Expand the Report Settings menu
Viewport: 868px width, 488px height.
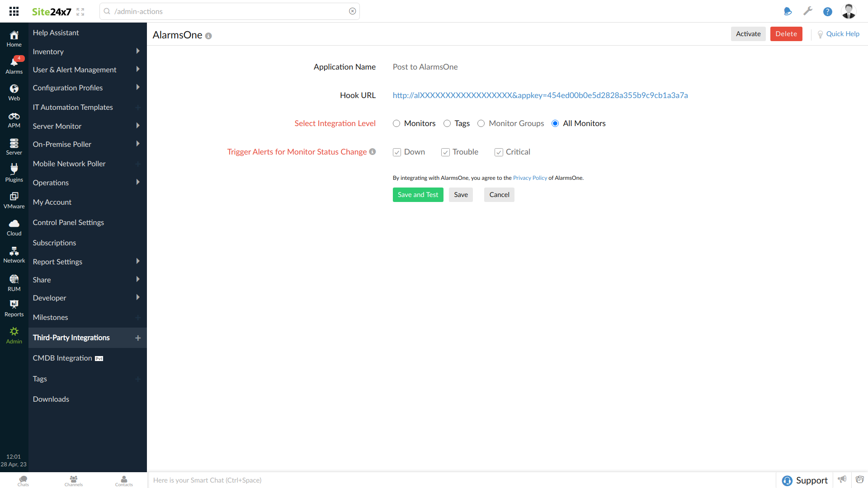pos(57,261)
